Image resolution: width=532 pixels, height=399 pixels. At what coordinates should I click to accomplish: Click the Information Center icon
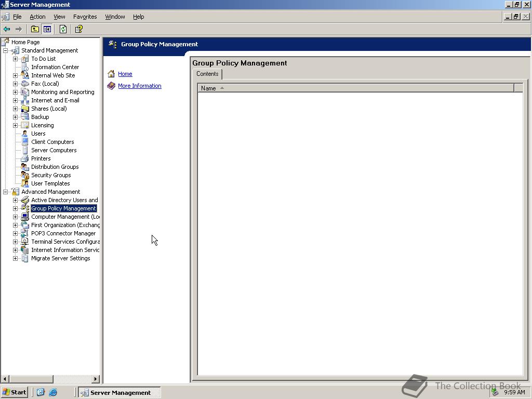point(25,67)
